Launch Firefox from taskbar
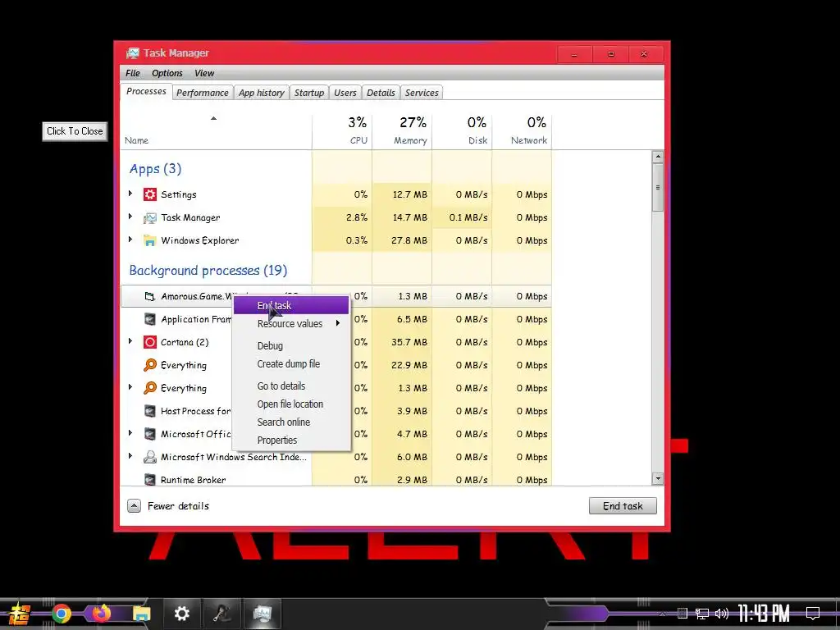 click(101, 614)
